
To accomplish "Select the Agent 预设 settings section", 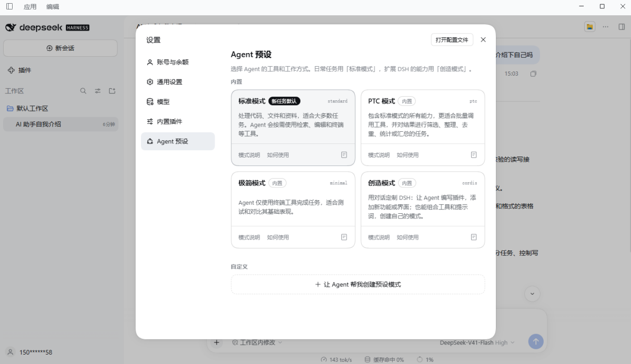I will coord(178,141).
